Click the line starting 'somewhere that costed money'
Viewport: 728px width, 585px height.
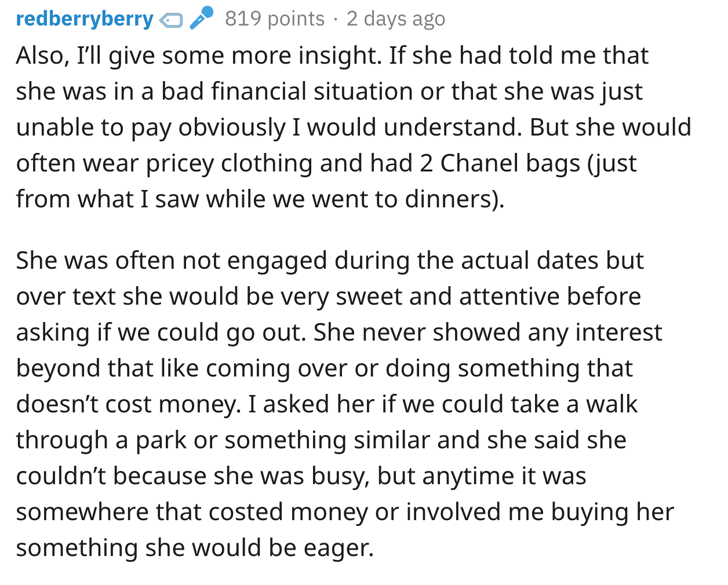coord(345,513)
